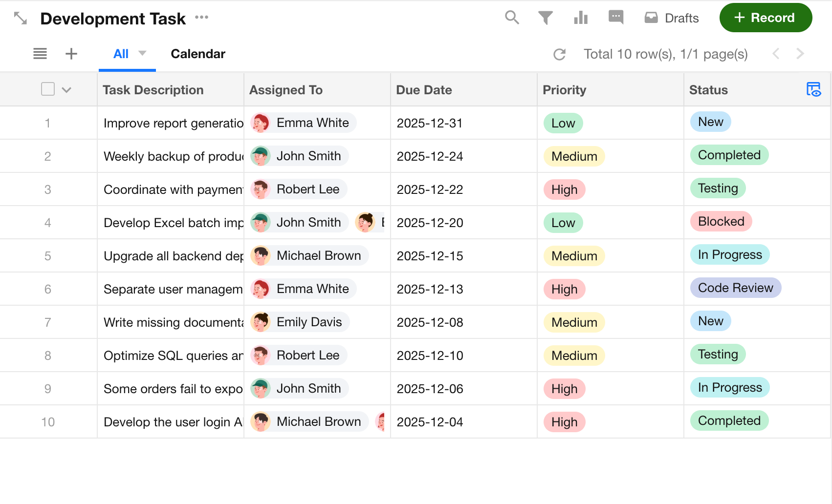Go to next page arrow
The width and height of the screenshot is (832, 504).
[800, 54]
